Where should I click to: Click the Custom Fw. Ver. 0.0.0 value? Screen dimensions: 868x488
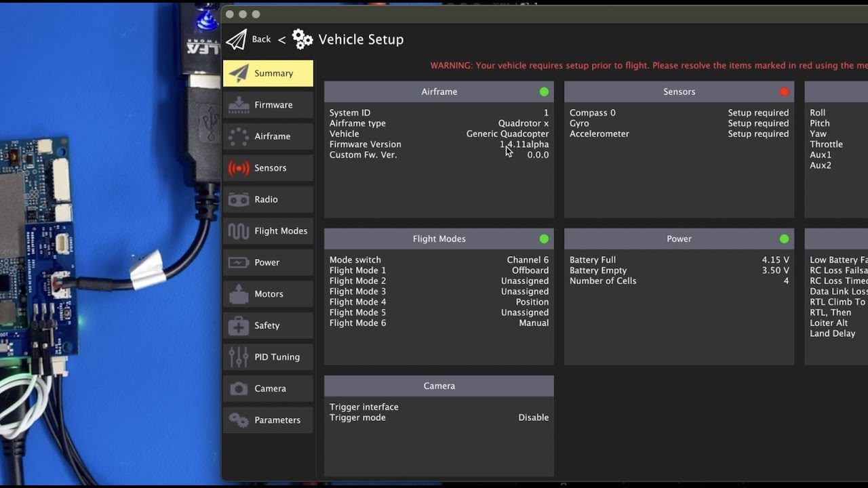(x=538, y=155)
